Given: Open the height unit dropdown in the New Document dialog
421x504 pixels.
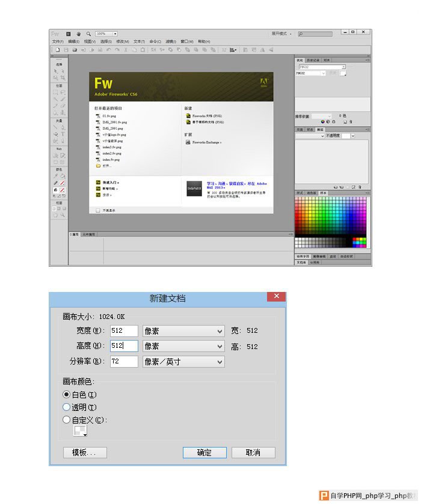Looking at the screenshot, I should (x=183, y=346).
